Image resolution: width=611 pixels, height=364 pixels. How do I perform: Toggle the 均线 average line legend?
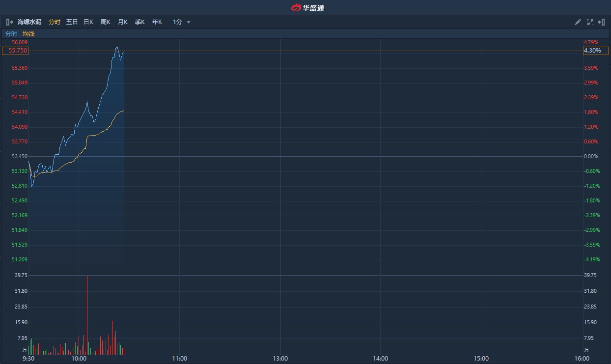point(28,34)
